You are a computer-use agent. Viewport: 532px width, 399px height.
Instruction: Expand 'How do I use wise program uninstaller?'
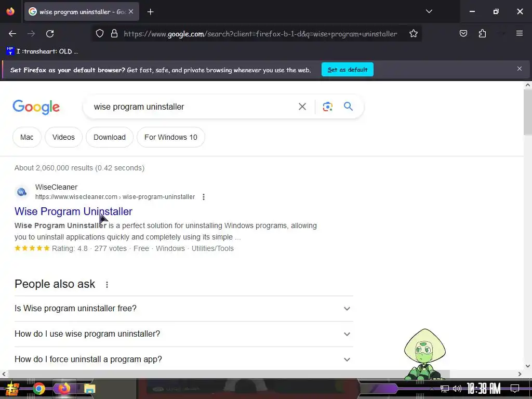point(184,334)
